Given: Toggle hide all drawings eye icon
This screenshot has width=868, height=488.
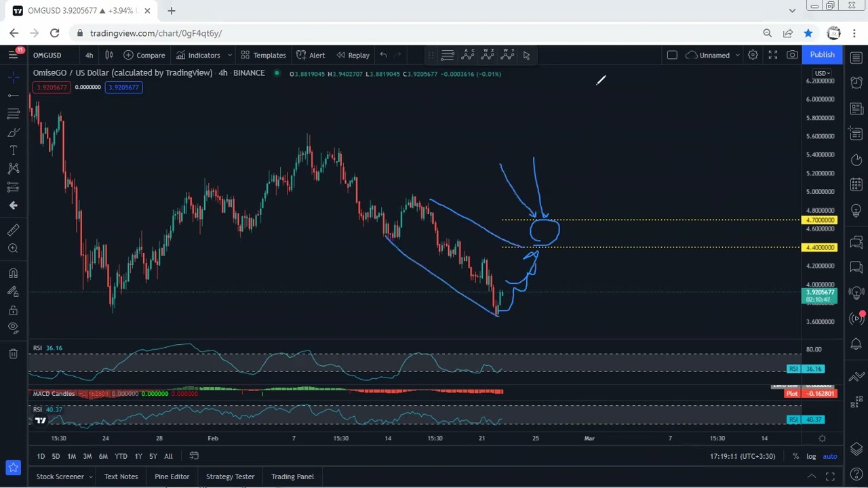Looking at the screenshot, I should [13, 328].
